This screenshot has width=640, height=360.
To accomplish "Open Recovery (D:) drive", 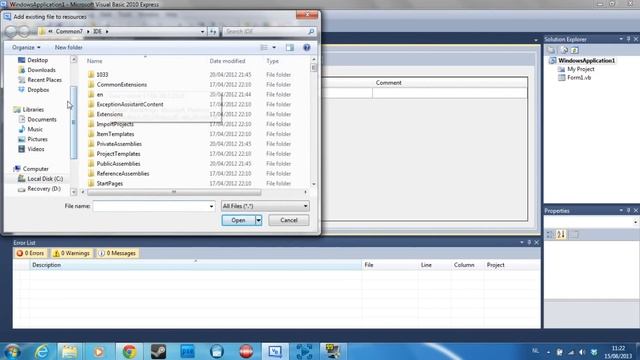I will point(44,189).
